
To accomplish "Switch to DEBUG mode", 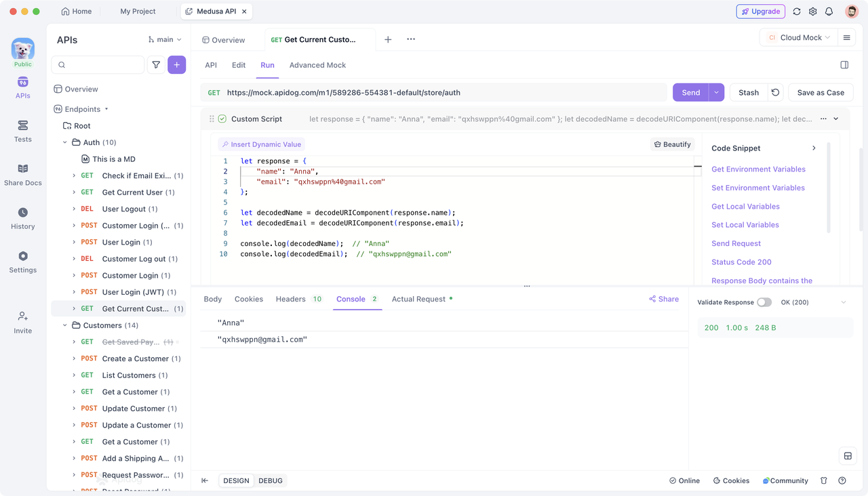I will click(271, 480).
